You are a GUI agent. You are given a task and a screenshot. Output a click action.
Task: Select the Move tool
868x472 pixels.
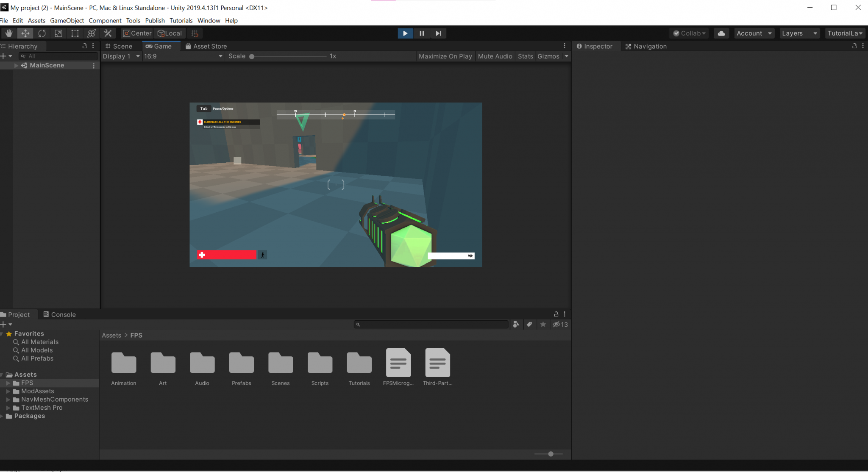click(25, 33)
